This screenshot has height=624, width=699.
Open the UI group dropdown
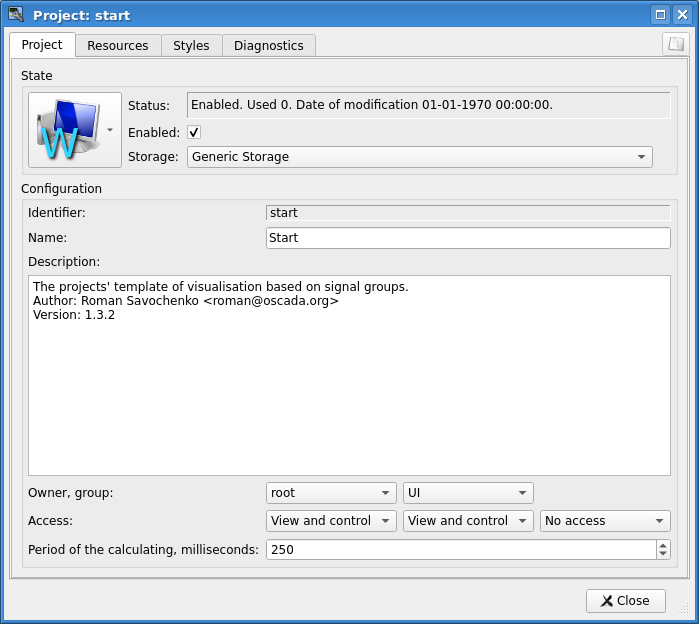[x=467, y=493]
